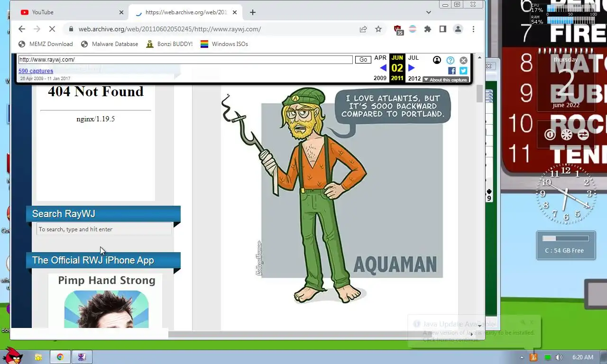
Task: Go to previous capture with blue left arrow
Action: coord(383,68)
